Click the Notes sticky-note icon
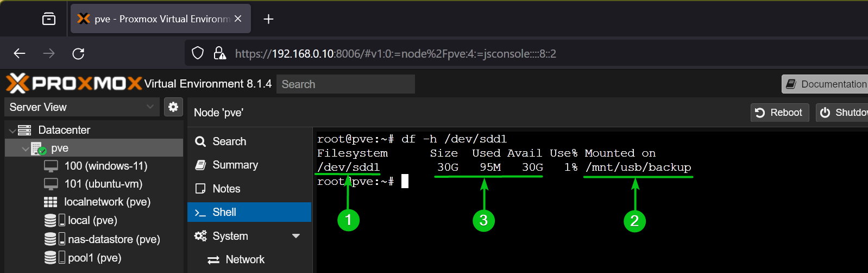The width and height of the screenshot is (868, 273). coord(200,189)
